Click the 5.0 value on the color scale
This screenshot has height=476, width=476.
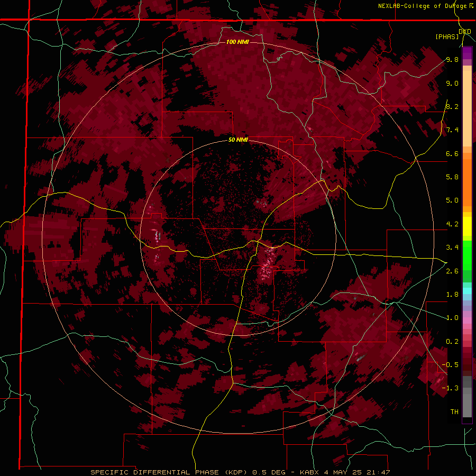(x=452, y=200)
